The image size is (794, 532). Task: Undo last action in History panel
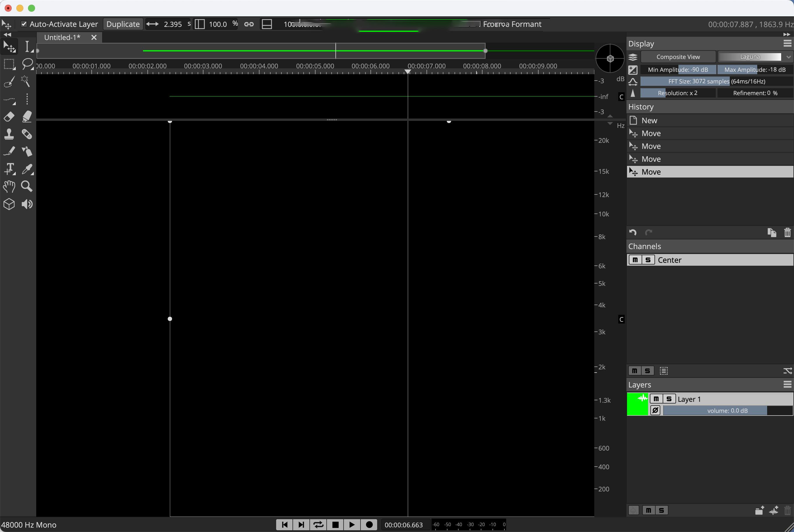633,232
